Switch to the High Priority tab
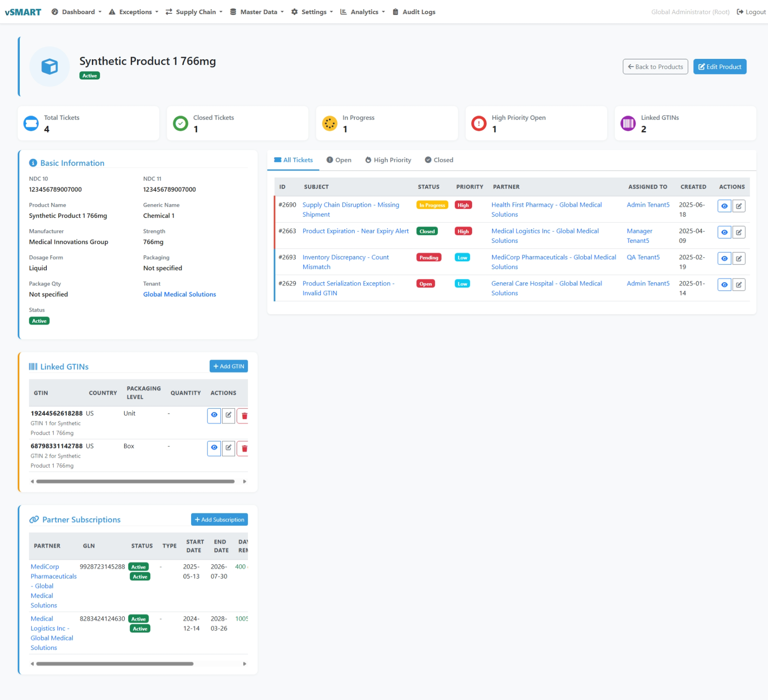The image size is (768, 700). [388, 160]
